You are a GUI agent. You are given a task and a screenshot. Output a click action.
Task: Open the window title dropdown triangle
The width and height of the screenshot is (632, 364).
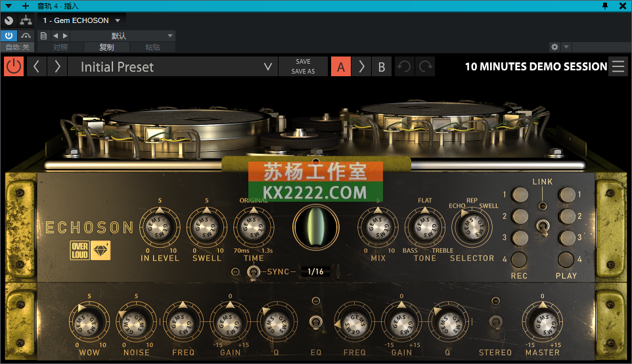9,6
